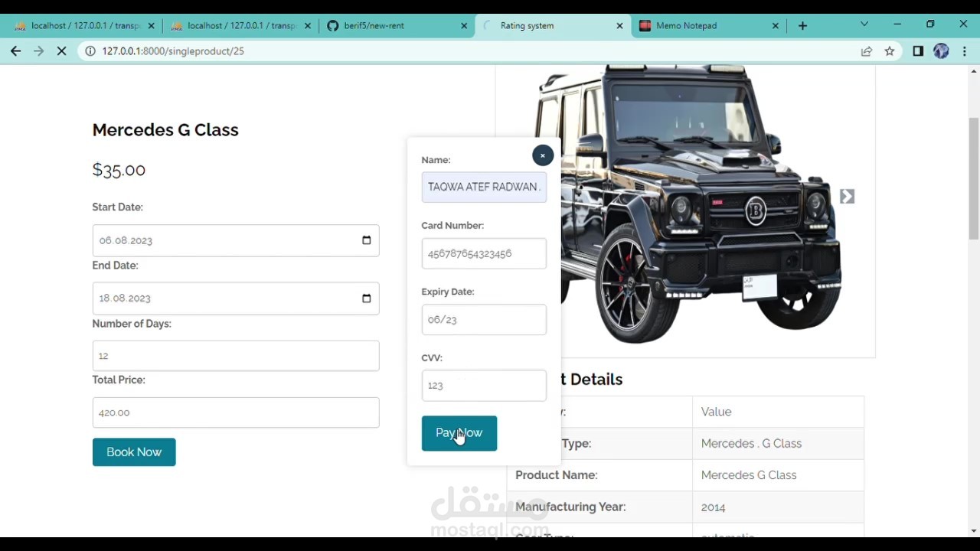Click the Start Date input

click(x=236, y=240)
